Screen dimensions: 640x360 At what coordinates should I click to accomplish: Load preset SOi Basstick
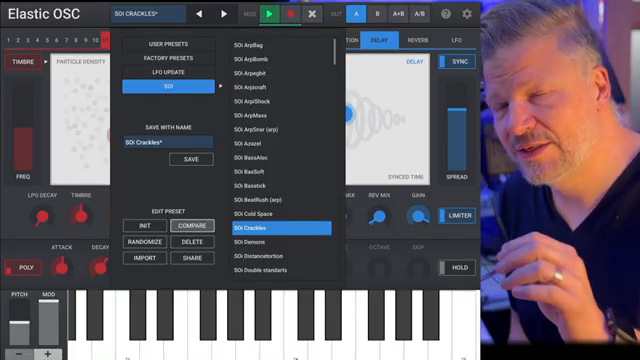point(282,186)
